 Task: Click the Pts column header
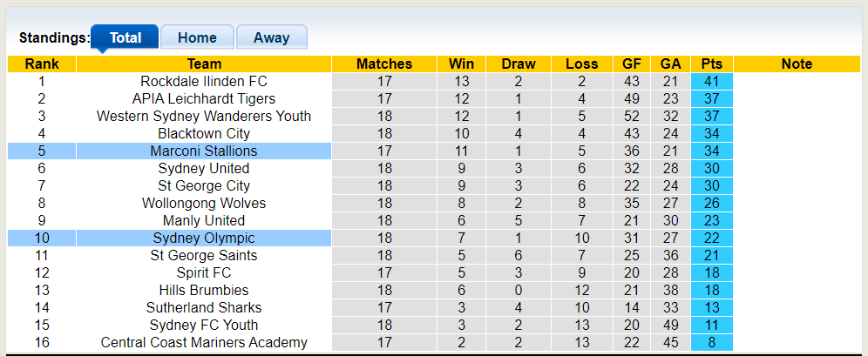711,64
